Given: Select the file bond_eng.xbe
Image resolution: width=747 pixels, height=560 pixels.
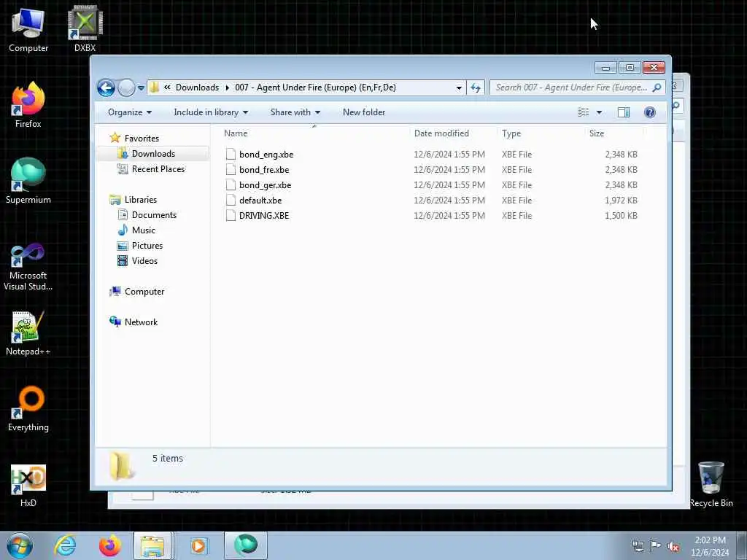Looking at the screenshot, I should [266, 155].
